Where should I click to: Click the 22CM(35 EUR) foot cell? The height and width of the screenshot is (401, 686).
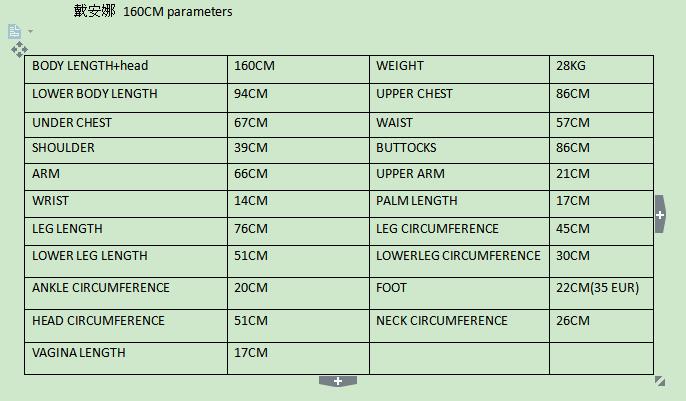[x=601, y=293]
